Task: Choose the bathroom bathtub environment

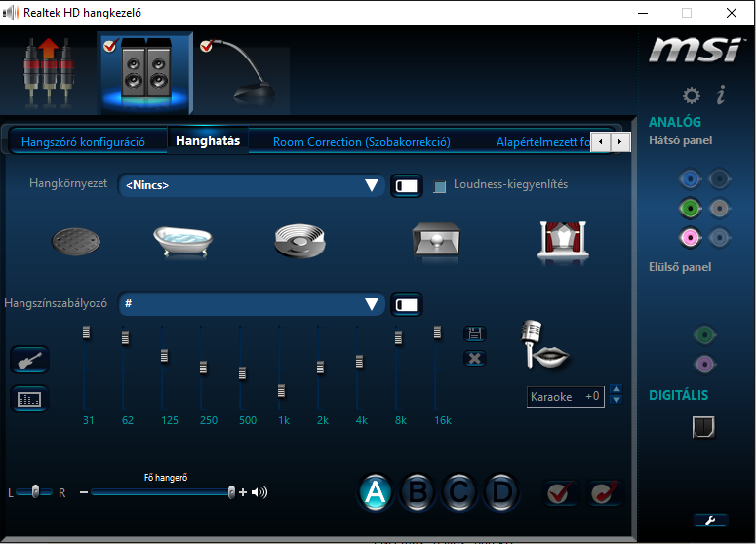Action: [182, 240]
